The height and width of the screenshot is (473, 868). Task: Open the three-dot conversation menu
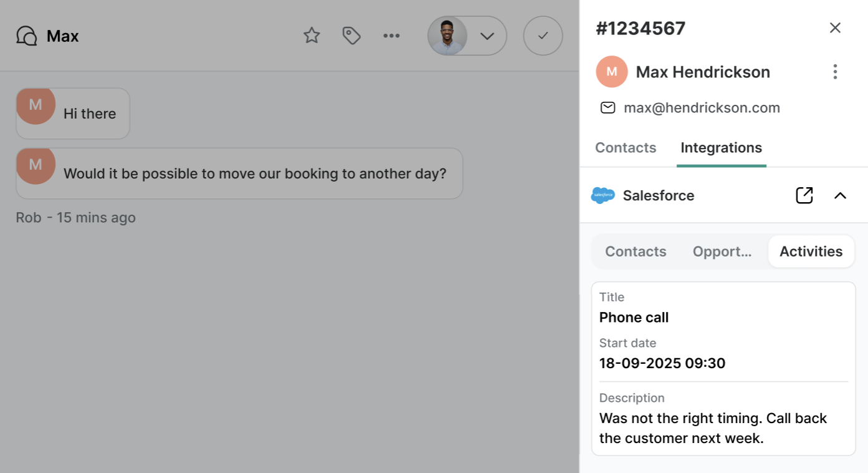pyautogui.click(x=392, y=36)
